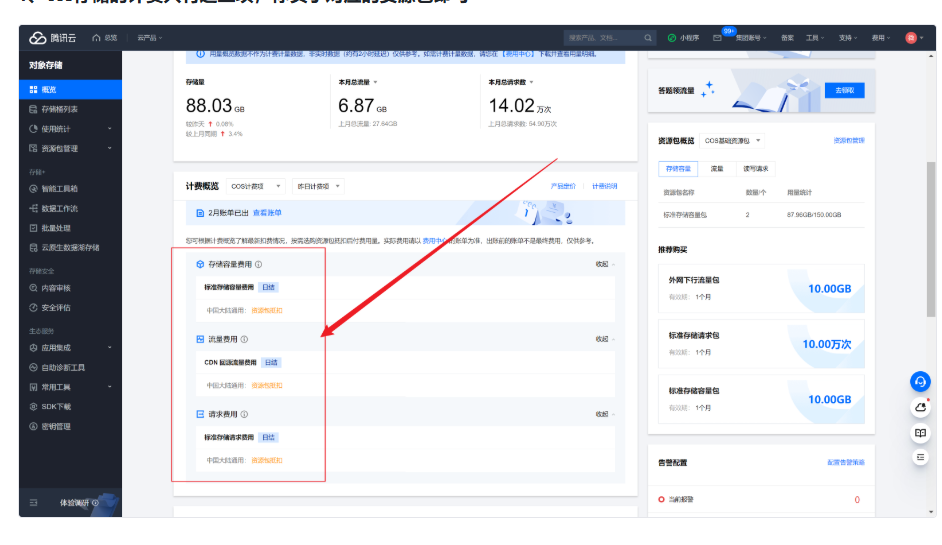The height and width of the screenshot is (545, 942).
Task: Click the book documentation floating icon
Action: pyautogui.click(x=920, y=433)
